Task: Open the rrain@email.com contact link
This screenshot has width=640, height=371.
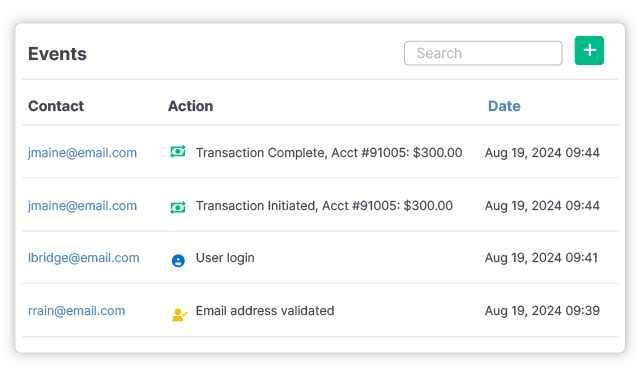Action: click(76, 311)
